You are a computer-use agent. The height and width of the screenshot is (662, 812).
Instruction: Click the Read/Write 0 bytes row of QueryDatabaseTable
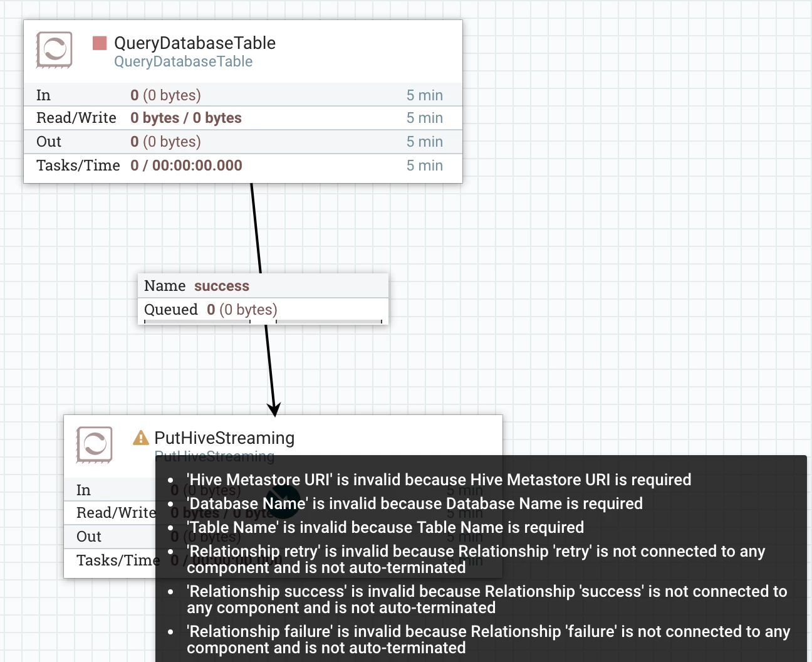(x=243, y=118)
